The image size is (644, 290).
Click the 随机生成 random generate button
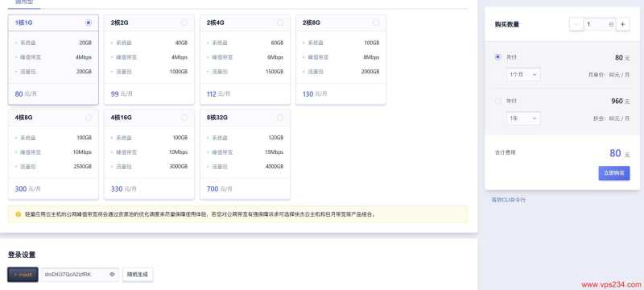pos(138,275)
